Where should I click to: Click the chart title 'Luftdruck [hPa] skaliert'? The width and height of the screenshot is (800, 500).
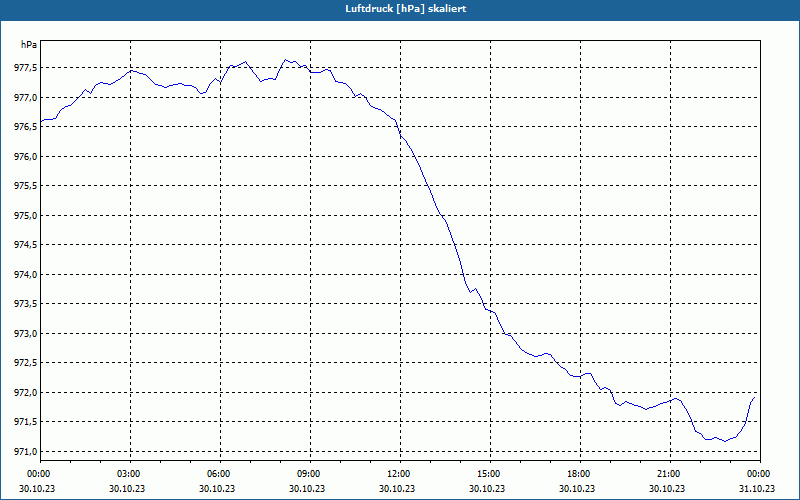click(x=406, y=9)
